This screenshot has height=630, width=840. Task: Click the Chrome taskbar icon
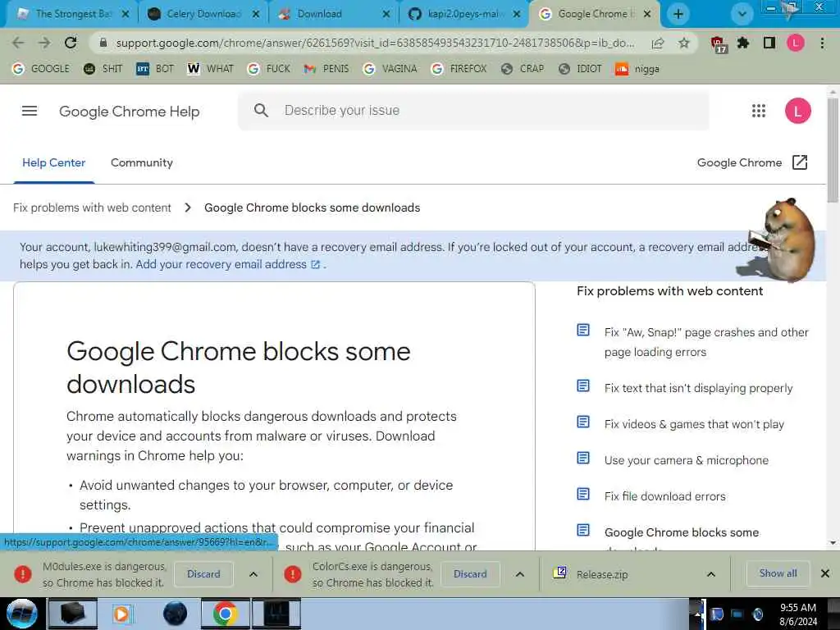click(x=226, y=614)
